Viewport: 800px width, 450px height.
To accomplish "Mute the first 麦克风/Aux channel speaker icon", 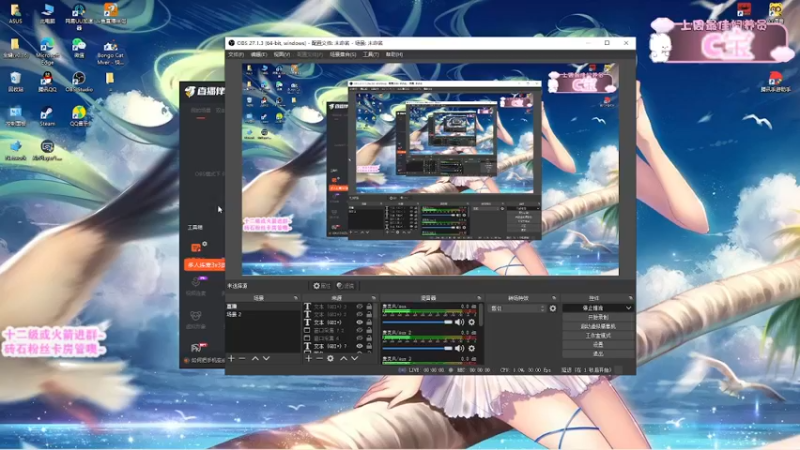I will point(459,322).
